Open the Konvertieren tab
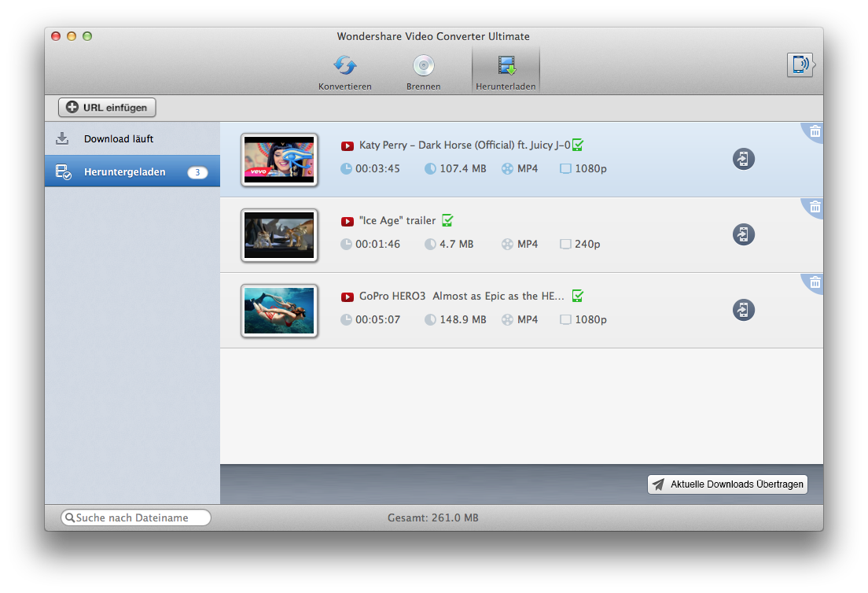The width and height of the screenshot is (868, 593). 344,72
